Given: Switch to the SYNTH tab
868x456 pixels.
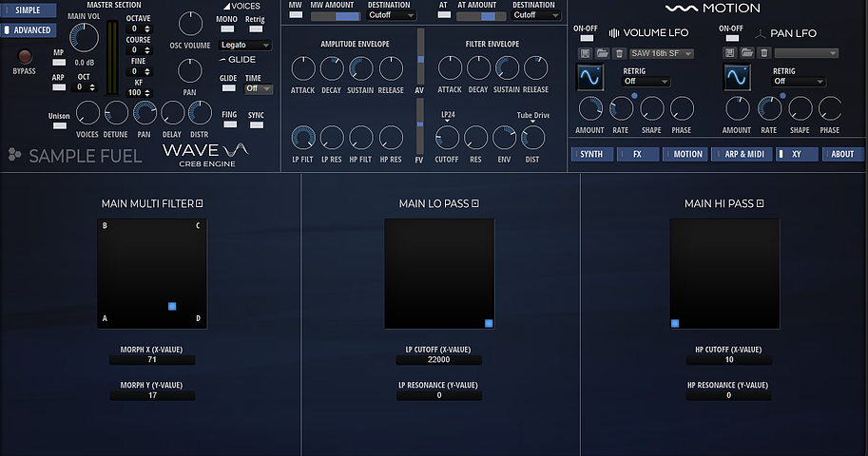Looking at the screenshot, I should (591, 155).
